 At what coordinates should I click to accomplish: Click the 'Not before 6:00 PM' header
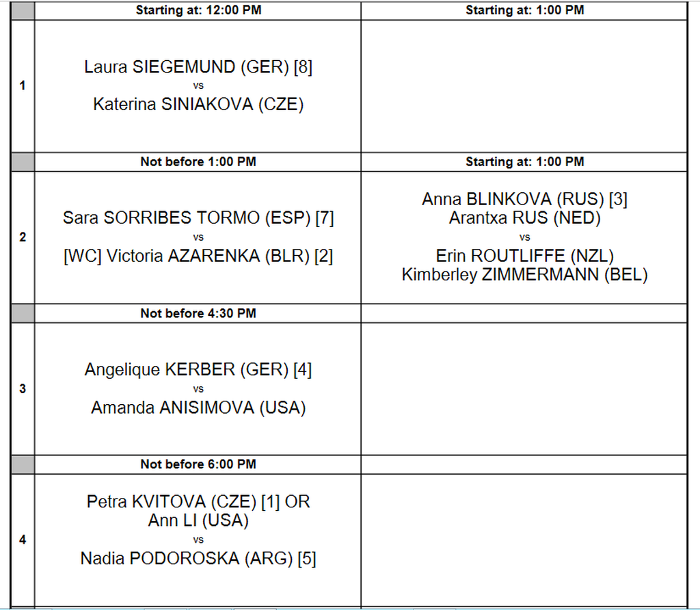point(198,464)
